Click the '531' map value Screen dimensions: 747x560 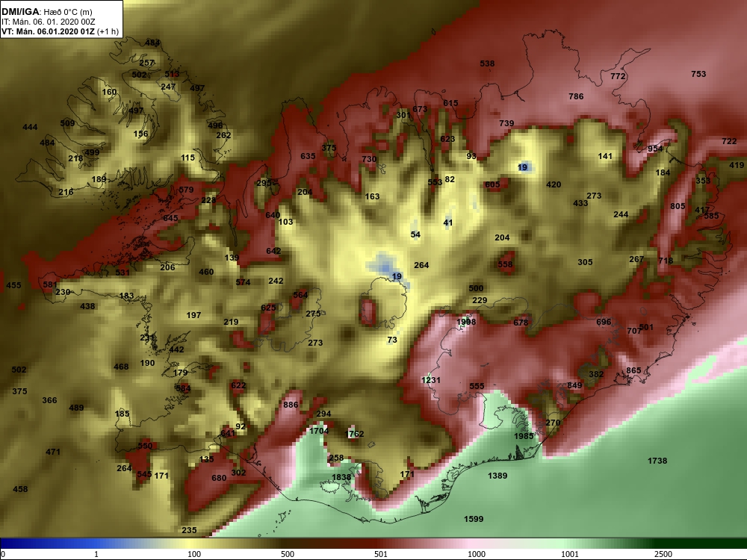click(123, 273)
